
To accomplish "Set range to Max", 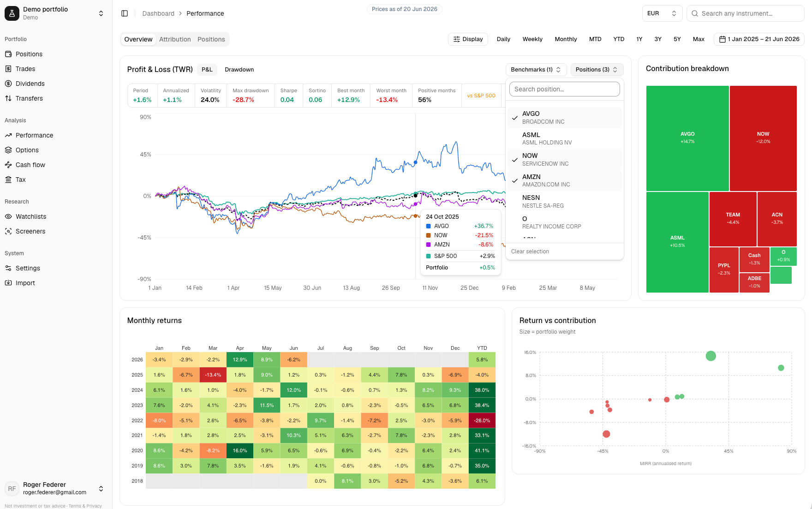I will tap(699, 39).
